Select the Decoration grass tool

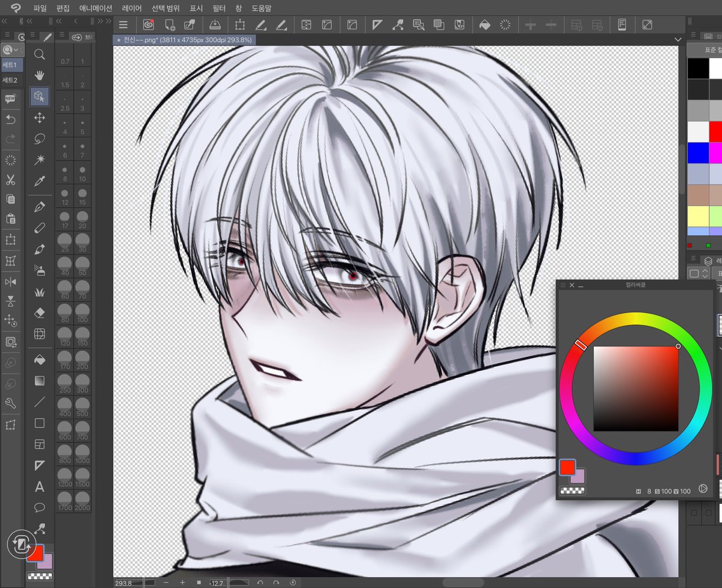click(x=40, y=292)
